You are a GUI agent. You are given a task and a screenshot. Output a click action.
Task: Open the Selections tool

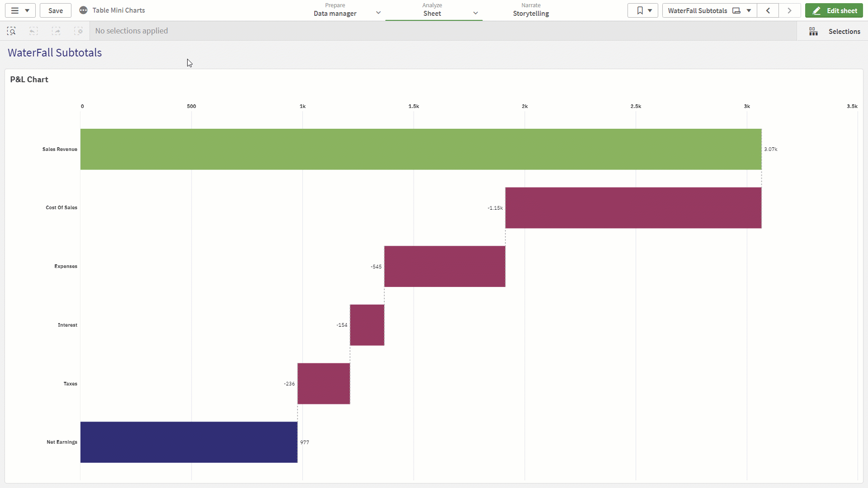coord(835,31)
